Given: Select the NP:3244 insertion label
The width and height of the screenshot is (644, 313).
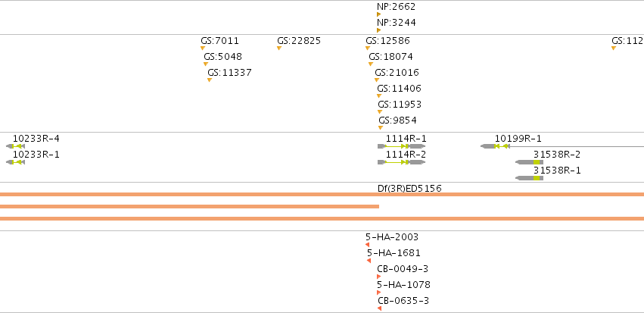Looking at the screenshot, I should pos(397,23).
